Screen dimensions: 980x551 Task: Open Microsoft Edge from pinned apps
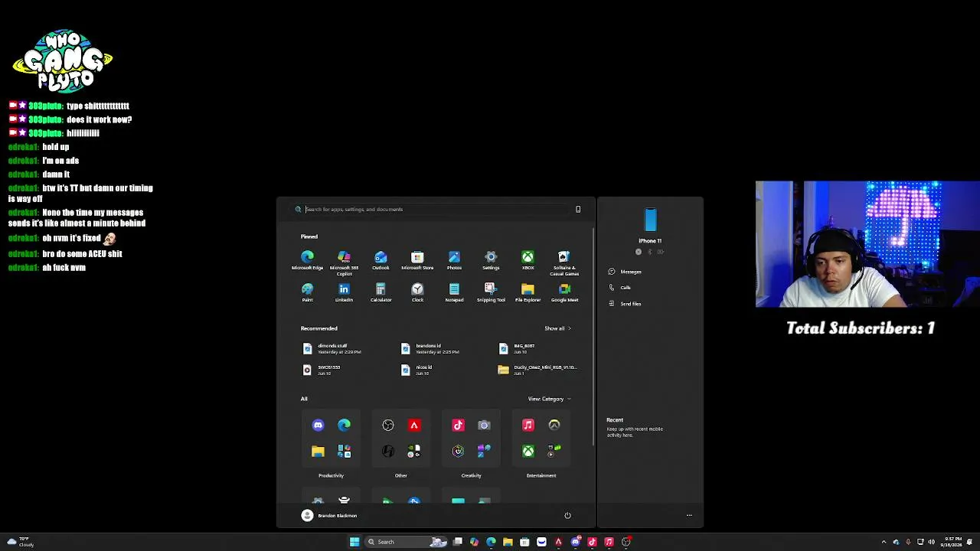[307, 260]
